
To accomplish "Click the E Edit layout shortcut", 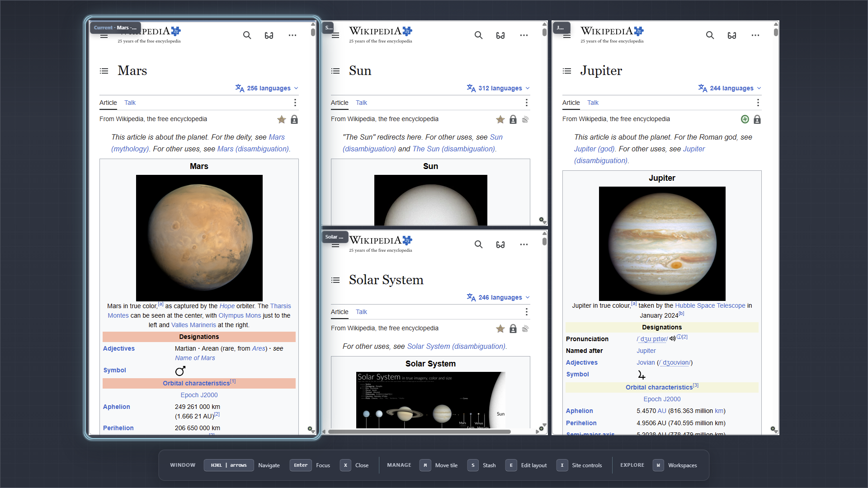I will (x=526, y=465).
